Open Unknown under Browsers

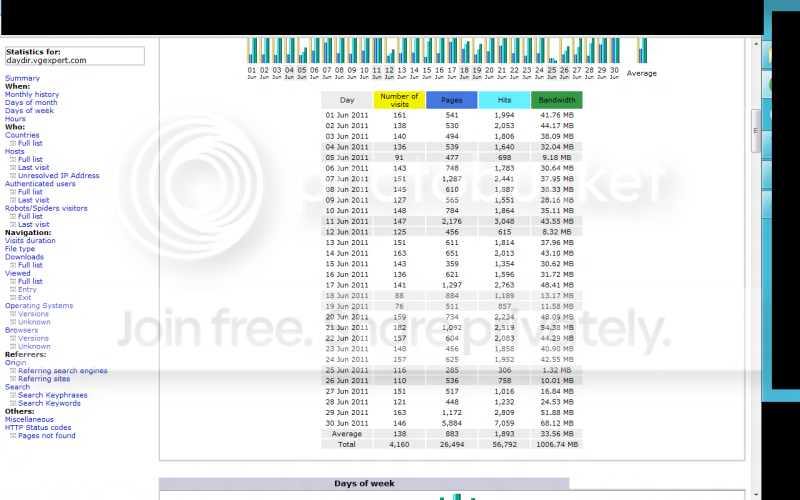coord(34,347)
